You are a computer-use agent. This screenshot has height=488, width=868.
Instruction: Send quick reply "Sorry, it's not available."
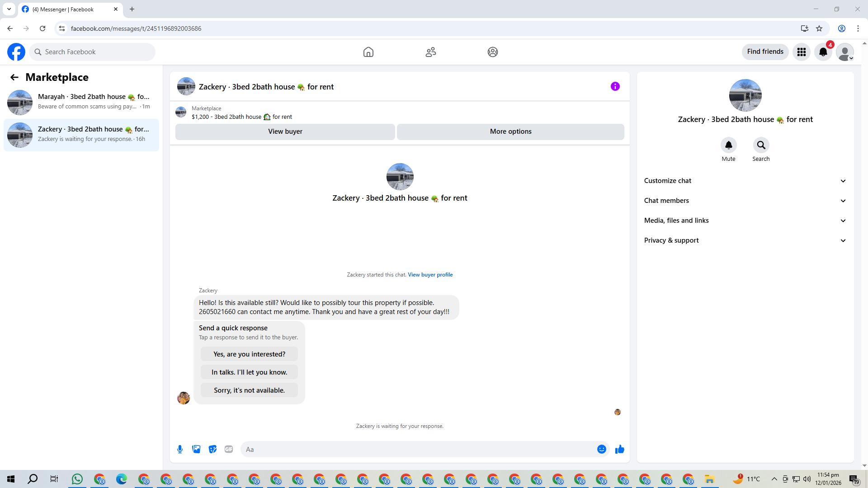(249, 390)
